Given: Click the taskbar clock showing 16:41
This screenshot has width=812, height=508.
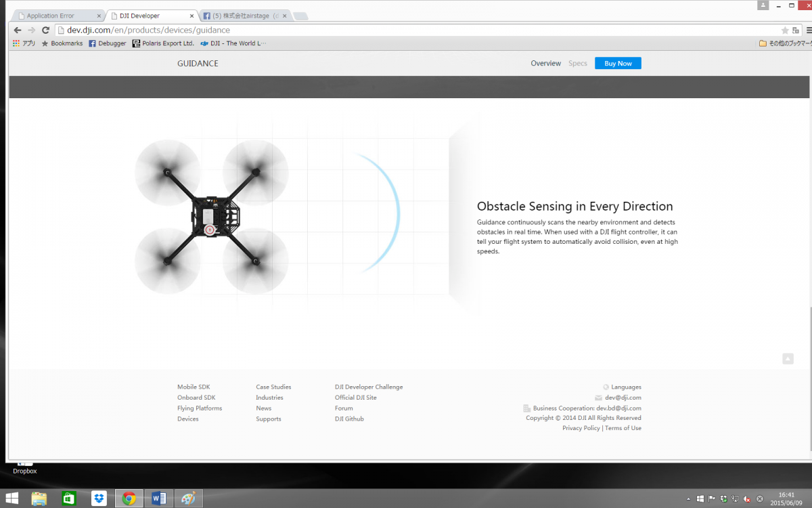Looking at the screenshot, I should tap(786, 499).
